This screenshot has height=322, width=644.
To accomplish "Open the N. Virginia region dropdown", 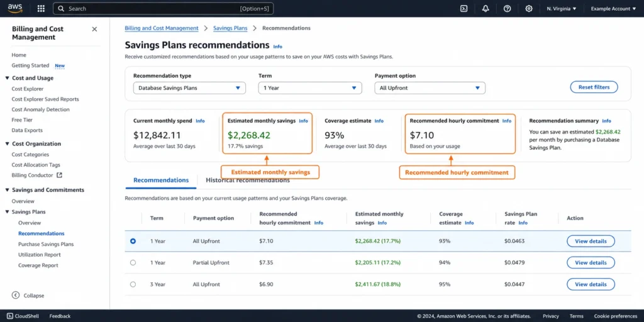I will [x=562, y=9].
